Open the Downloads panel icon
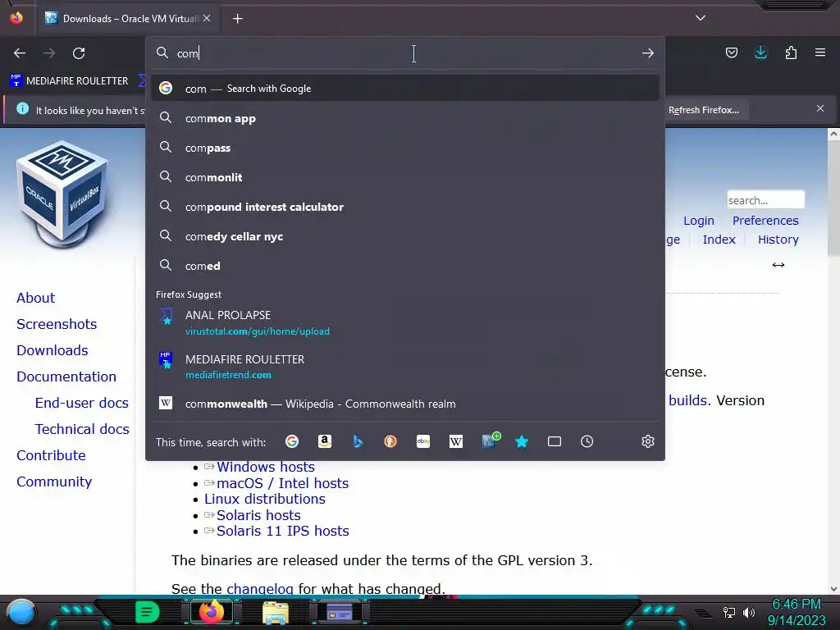Viewport: 840px width, 630px height. [x=760, y=52]
